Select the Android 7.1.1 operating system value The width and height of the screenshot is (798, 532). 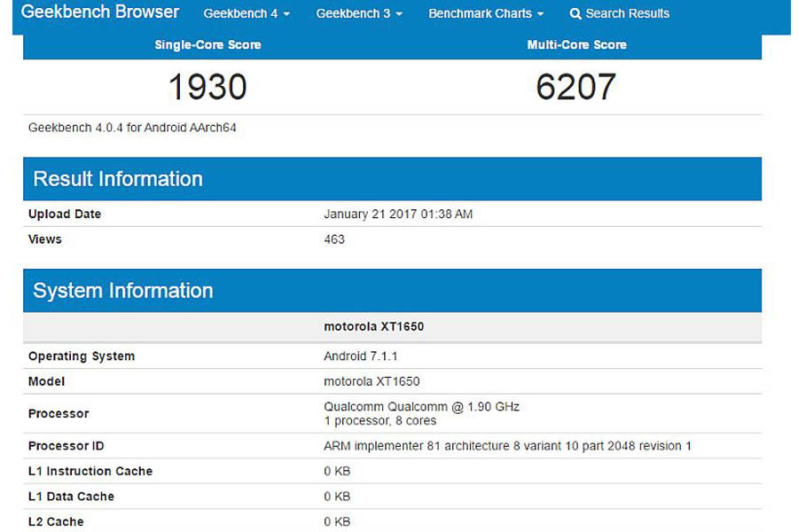[x=360, y=356]
